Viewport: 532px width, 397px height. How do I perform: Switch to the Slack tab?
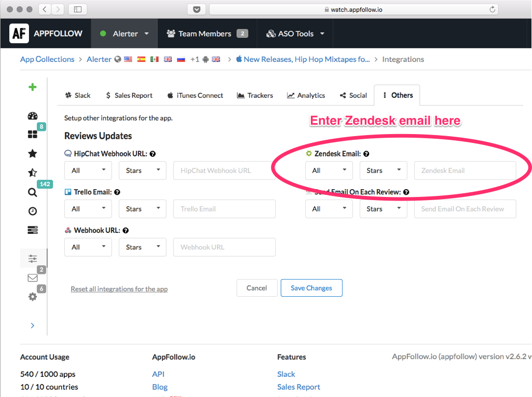78,96
